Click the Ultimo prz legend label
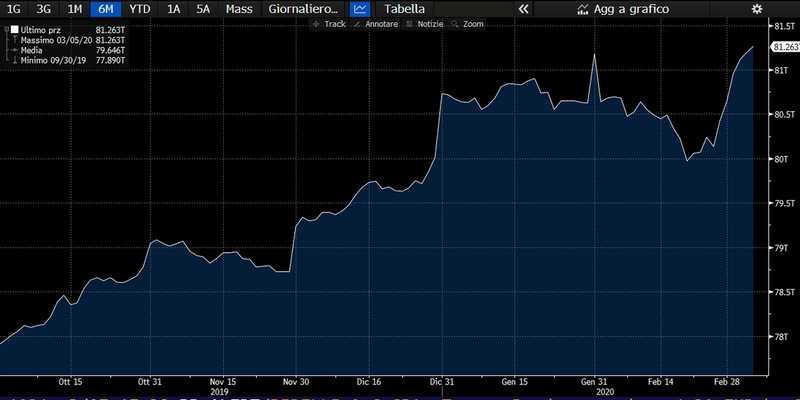 [41, 30]
